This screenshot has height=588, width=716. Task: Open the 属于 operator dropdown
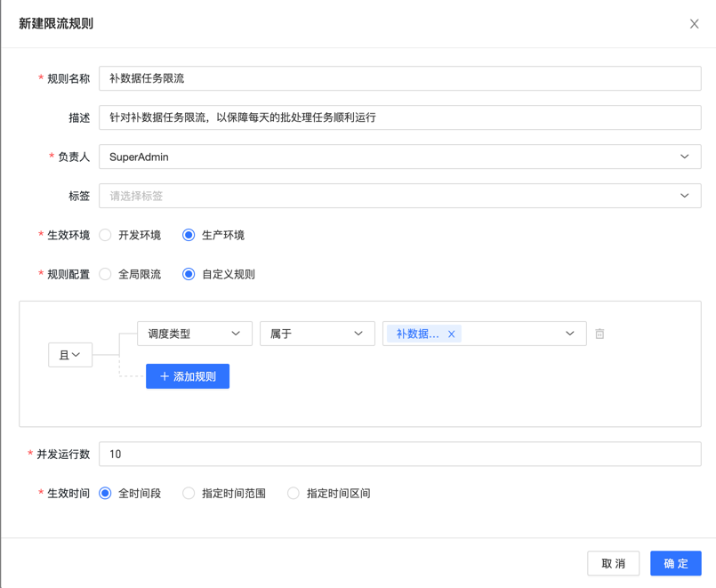[318, 334]
